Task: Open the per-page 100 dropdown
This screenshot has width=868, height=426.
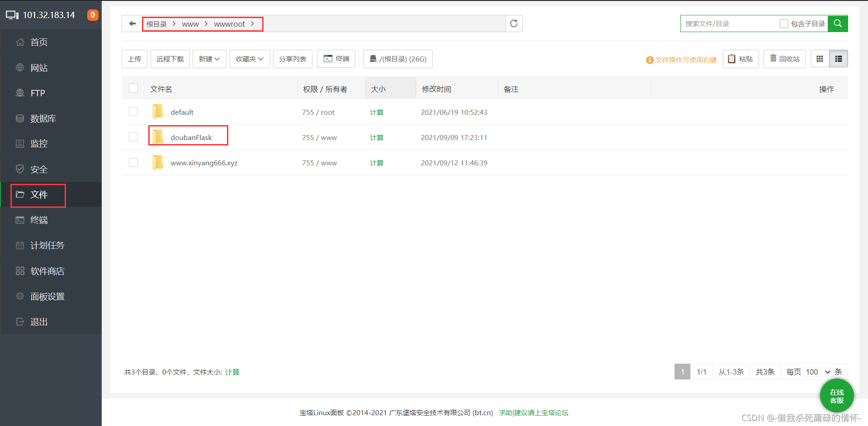Action: [818, 372]
